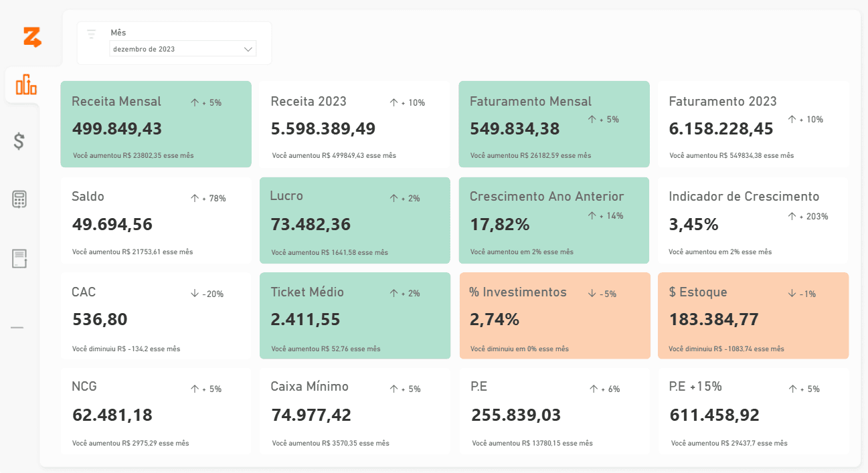The width and height of the screenshot is (868, 473).
Task: Click the Faturamento Mensal card title
Action: 531,101
